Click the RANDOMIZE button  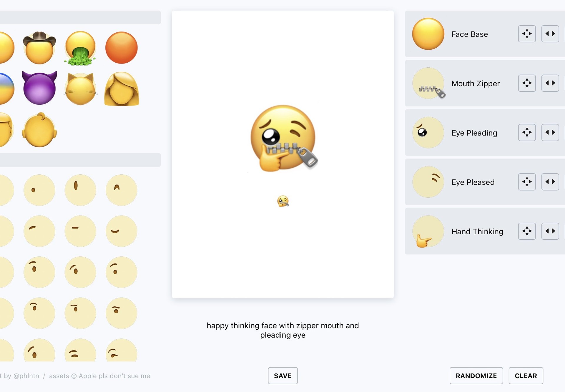(x=476, y=375)
